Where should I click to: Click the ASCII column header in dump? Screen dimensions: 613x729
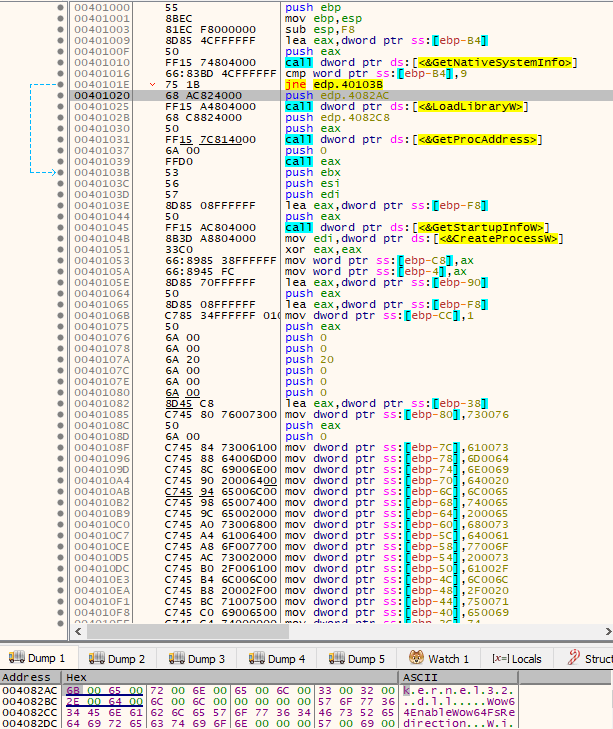coord(459,677)
